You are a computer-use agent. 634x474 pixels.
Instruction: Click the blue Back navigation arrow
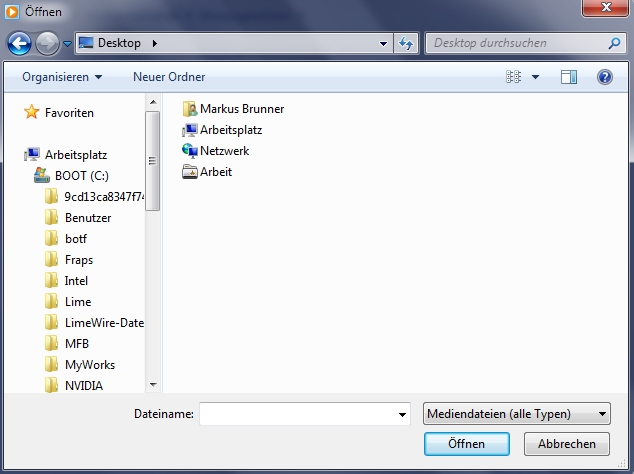[20, 44]
